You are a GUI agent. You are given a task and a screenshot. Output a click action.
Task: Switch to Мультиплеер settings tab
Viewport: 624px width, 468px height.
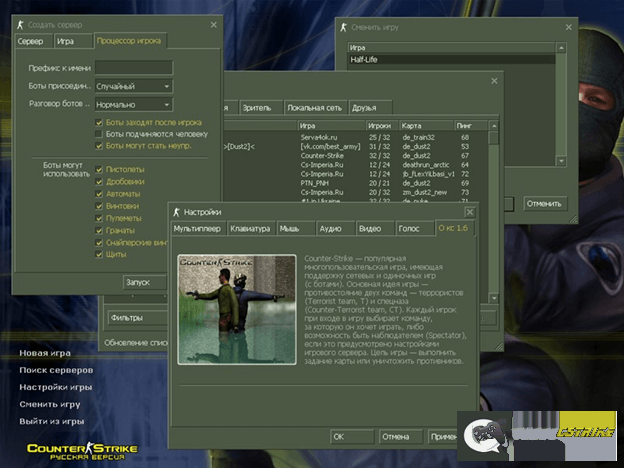pos(198,229)
